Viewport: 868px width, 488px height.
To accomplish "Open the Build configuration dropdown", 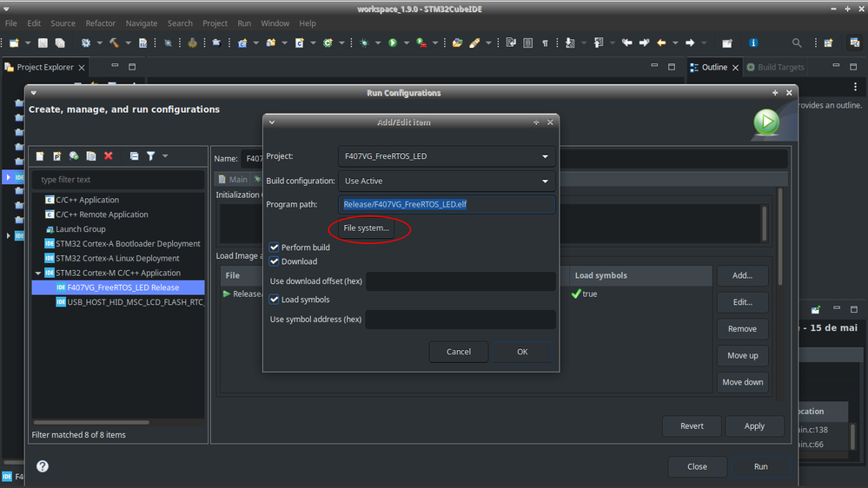I will [447, 181].
